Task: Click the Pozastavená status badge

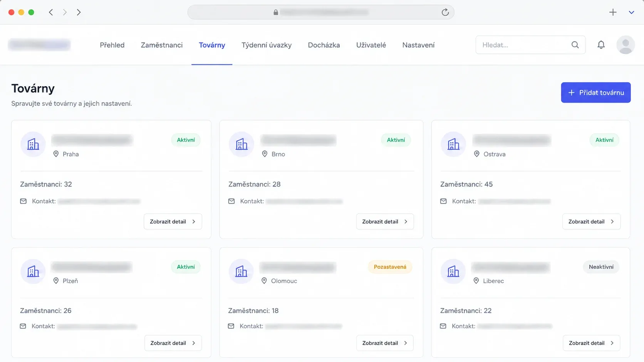Action: [390, 267]
